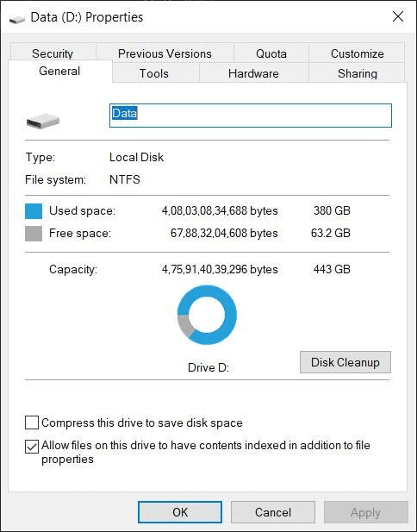Switch to the Security tab
Viewport: 417px width, 532px height.
tap(53, 53)
